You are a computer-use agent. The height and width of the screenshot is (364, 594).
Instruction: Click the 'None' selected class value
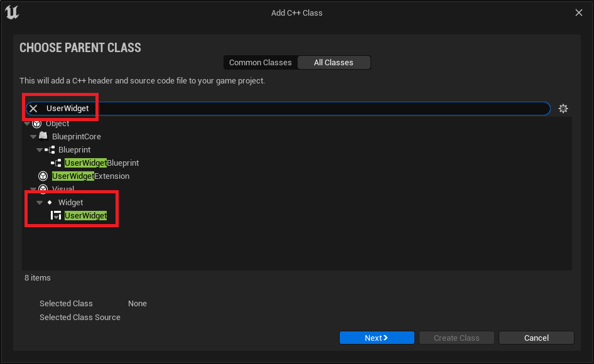pyautogui.click(x=137, y=303)
